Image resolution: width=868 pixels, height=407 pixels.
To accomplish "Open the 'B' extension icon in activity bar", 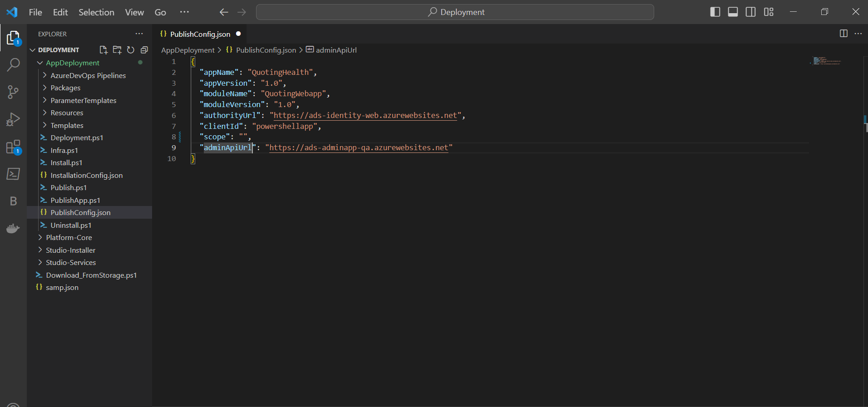I will tap(13, 201).
